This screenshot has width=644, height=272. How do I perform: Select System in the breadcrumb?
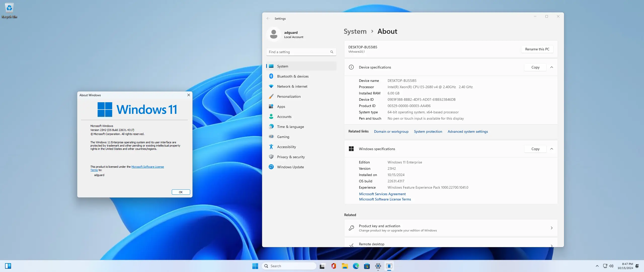pyautogui.click(x=355, y=31)
